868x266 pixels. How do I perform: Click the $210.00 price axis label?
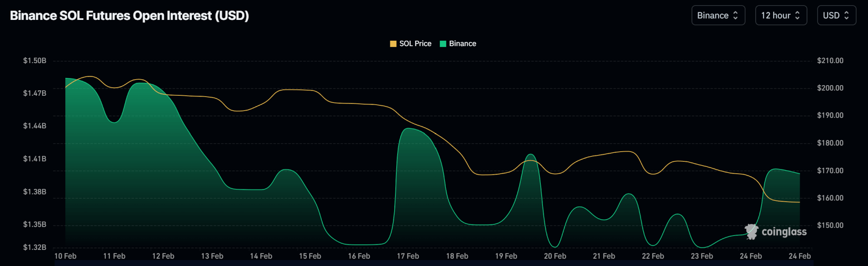click(x=830, y=61)
